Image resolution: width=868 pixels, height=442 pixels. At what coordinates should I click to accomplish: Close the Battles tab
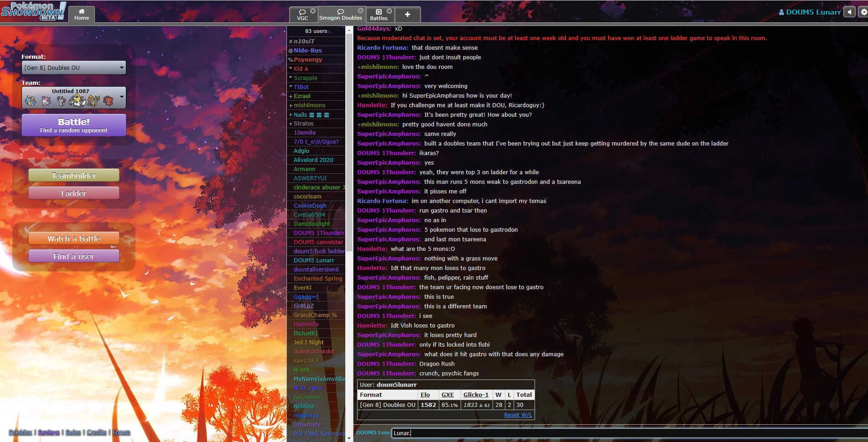pyautogui.click(x=389, y=11)
